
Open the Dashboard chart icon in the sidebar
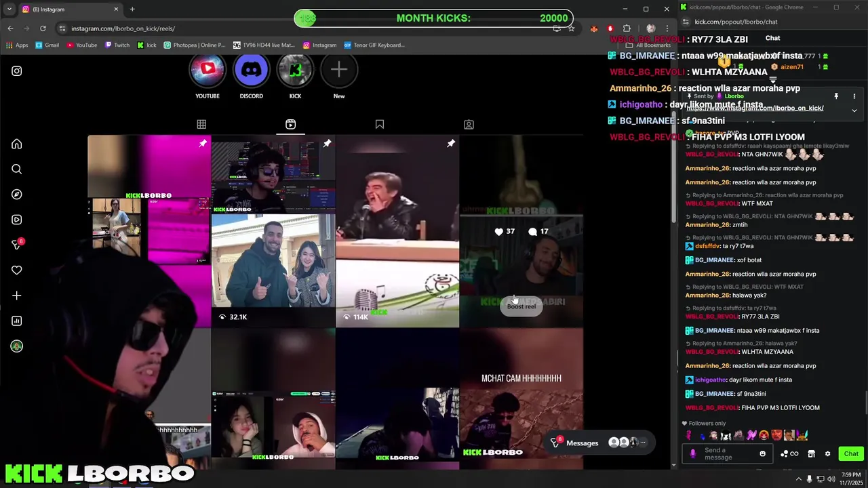pyautogui.click(x=17, y=321)
